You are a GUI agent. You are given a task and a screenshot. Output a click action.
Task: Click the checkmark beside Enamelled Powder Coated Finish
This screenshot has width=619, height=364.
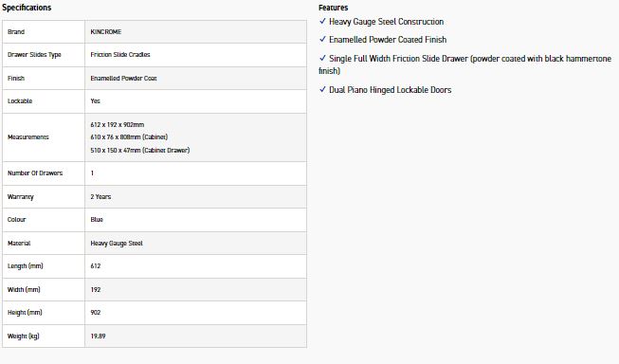322,39
